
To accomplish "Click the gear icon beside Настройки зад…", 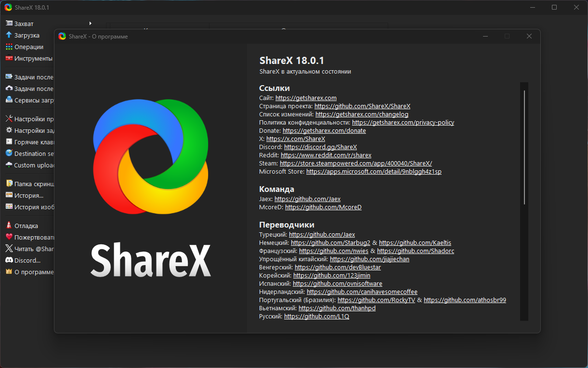I will click(9, 130).
